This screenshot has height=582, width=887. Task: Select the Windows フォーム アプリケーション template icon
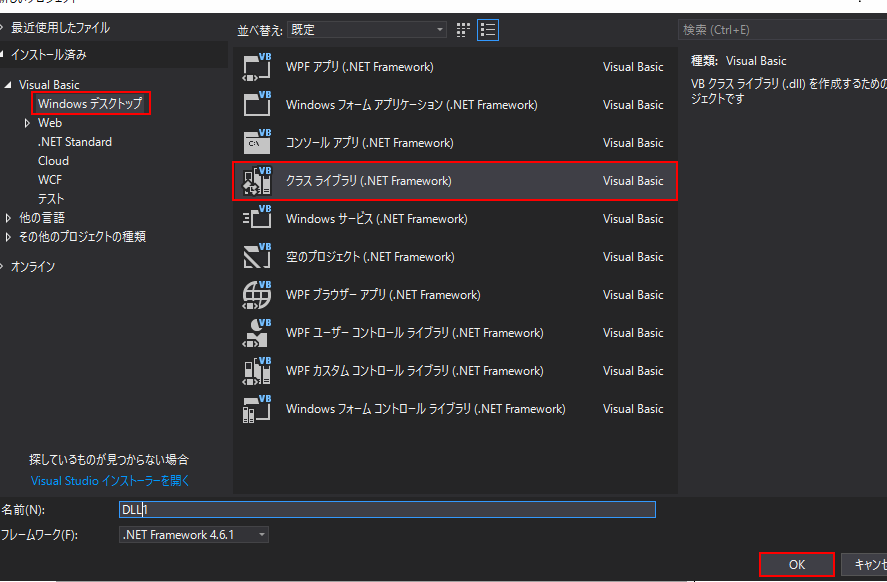click(257, 105)
